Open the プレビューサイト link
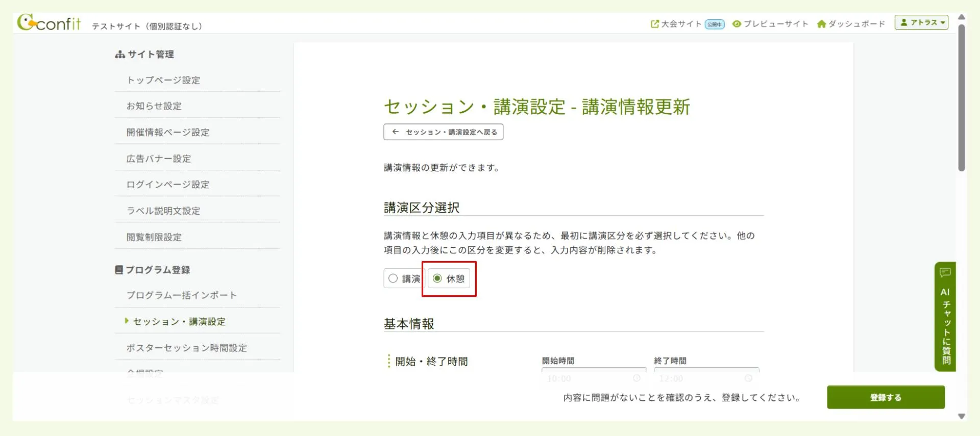This screenshot has height=436, width=980. pyautogui.click(x=770, y=24)
